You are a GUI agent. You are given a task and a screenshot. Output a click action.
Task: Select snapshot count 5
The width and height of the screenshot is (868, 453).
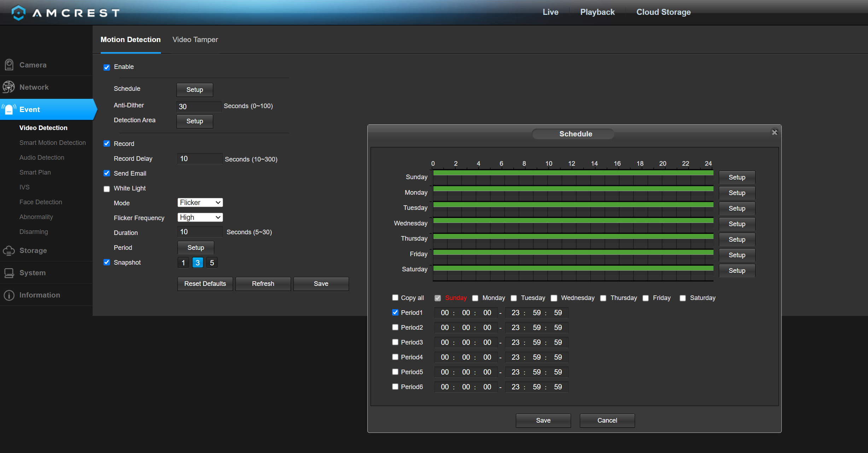pyautogui.click(x=212, y=263)
